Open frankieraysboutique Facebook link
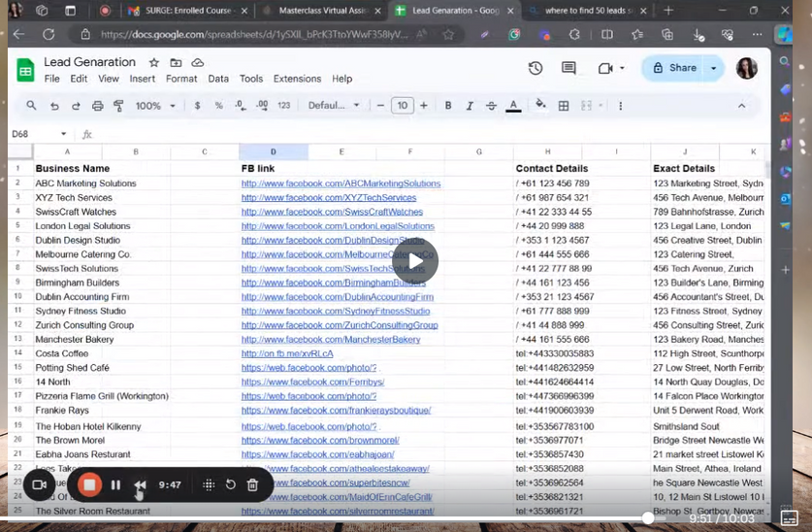The width and height of the screenshot is (812, 532). [336, 411]
